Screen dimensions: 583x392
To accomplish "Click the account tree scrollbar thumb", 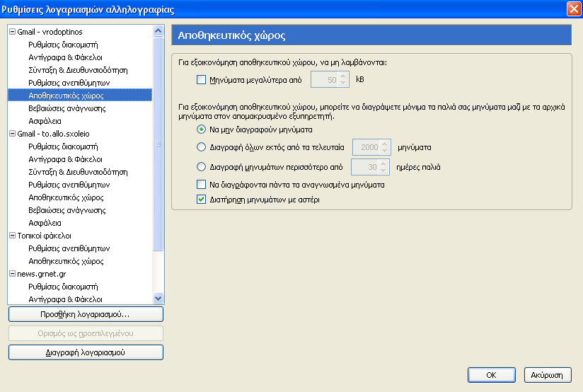I will 158,144.
